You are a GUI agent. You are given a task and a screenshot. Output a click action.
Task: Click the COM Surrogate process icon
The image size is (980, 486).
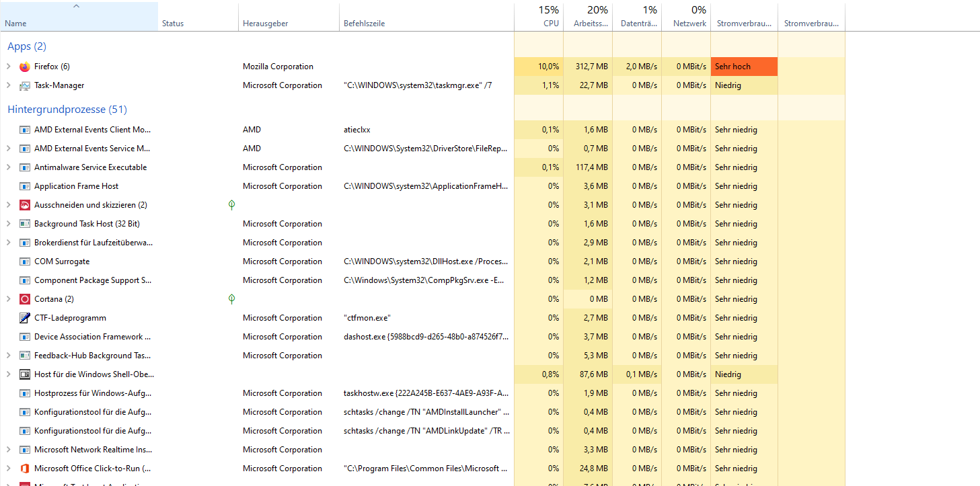(25, 261)
